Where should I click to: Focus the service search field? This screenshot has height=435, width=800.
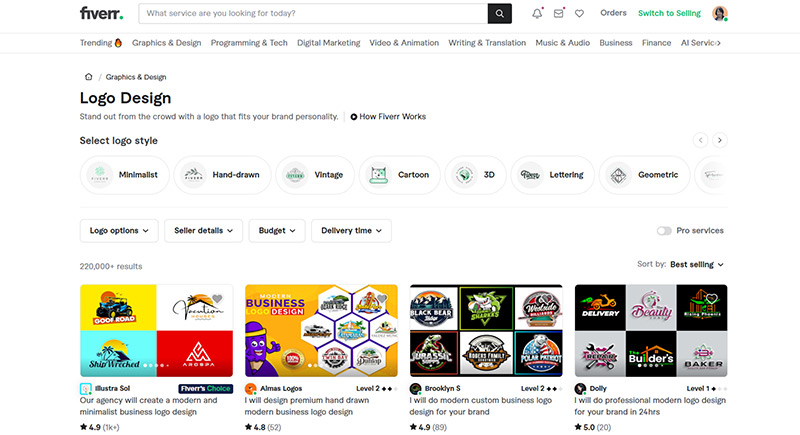point(313,14)
